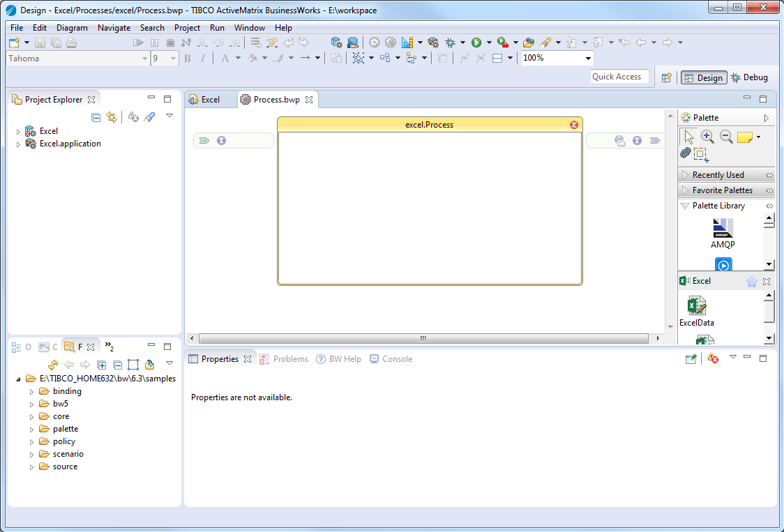Screen dimensions: 784x532
Task: Expand the binding folder
Action: 31,392
